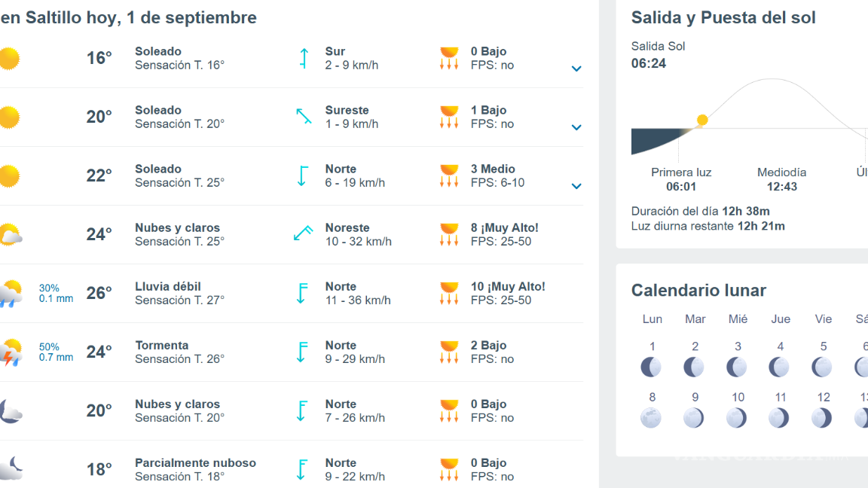Select the storm icon next to 24°
The image size is (868, 488).
coord(11,351)
